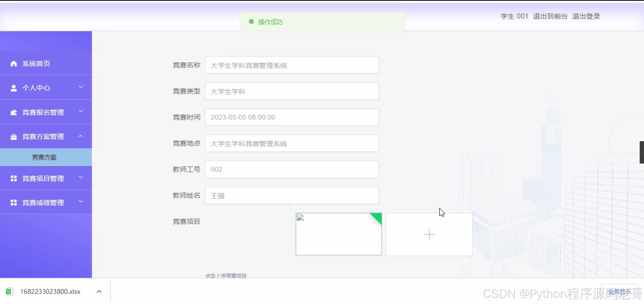Expand the 个人中心 menu chevron
Viewport: 644px width, 304px height.
[x=81, y=87]
